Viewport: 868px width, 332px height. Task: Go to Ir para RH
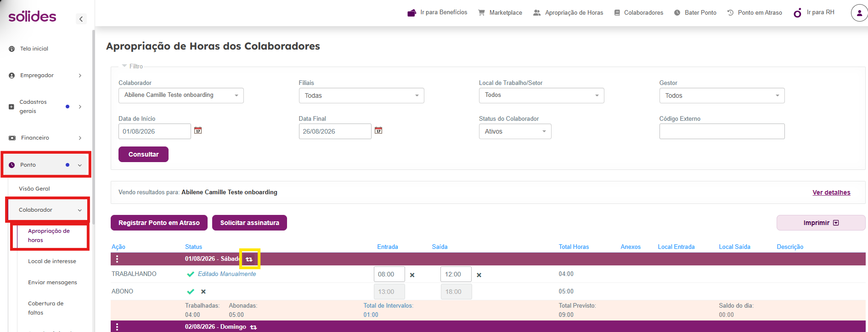[814, 12]
